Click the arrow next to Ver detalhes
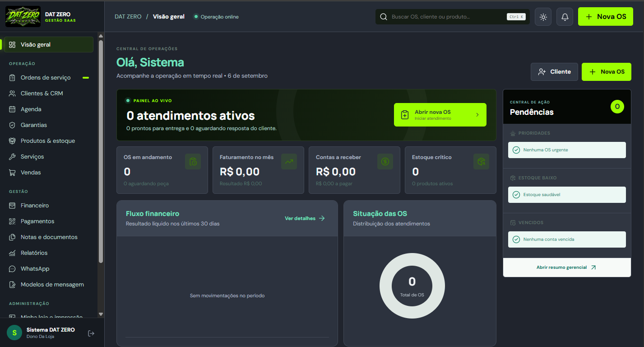Image resolution: width=644 pixels, height=347 pixels. pyautogui.click(x=322, y=218)
